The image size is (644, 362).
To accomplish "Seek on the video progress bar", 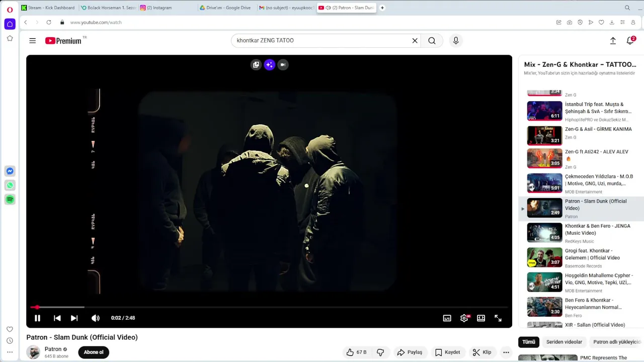I will click(269, 307).
